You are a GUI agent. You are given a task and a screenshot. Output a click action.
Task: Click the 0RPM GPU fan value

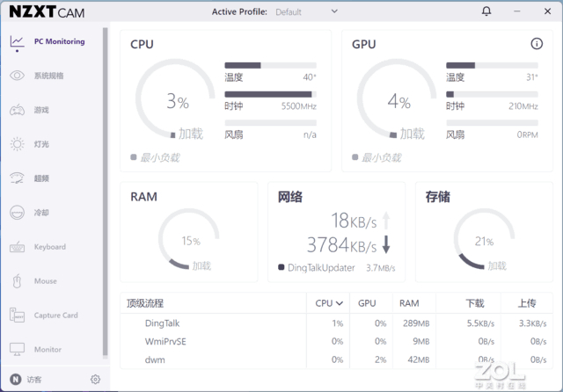tap(528, 134)
